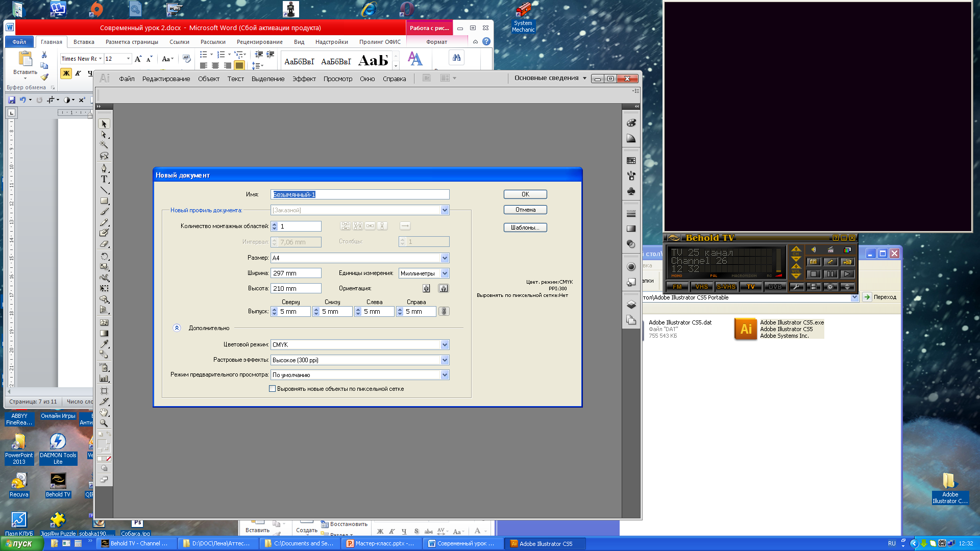Open Layers panel icon in right dock
This screenshot has height=551, width=980.
click(x=631, y=305)
